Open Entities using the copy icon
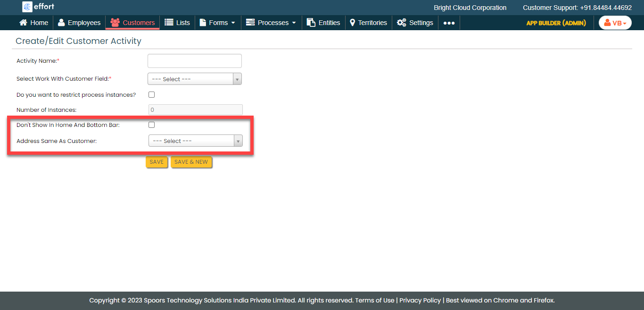 point(311,23)
